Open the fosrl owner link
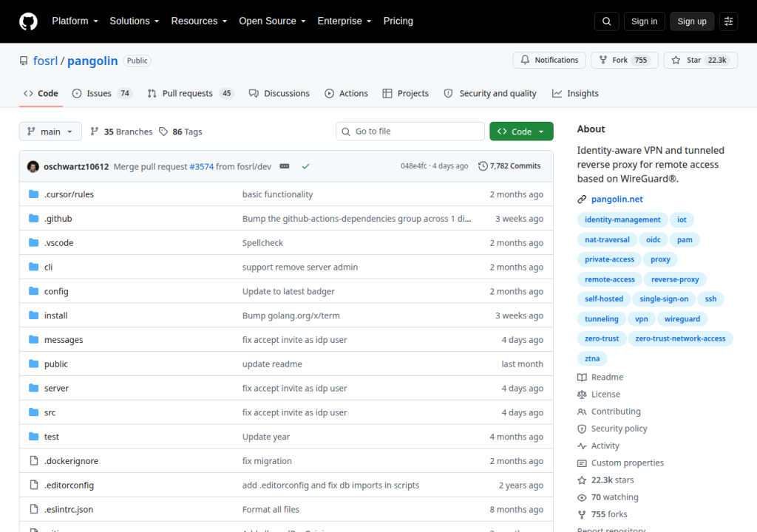757x532 pixels. point(45,61)
